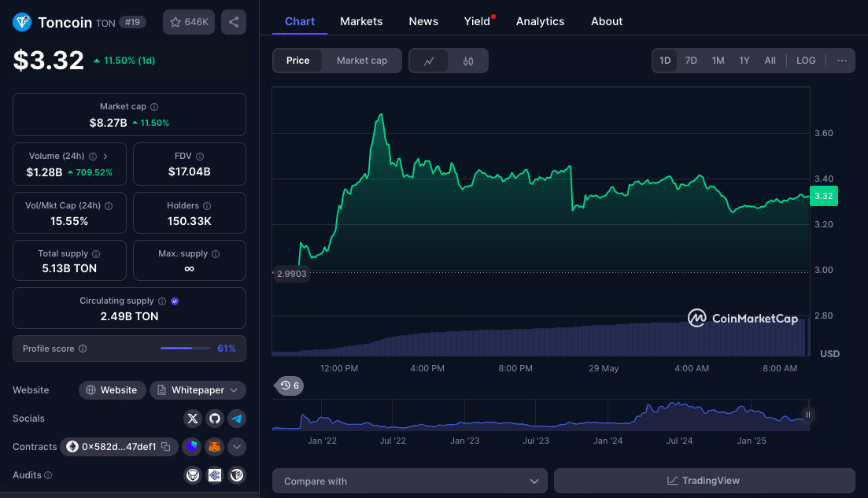This screenshot has width=868, height=498.
Task: Expand Volume (24h) details arrow
Action: (x=105, y=157)
